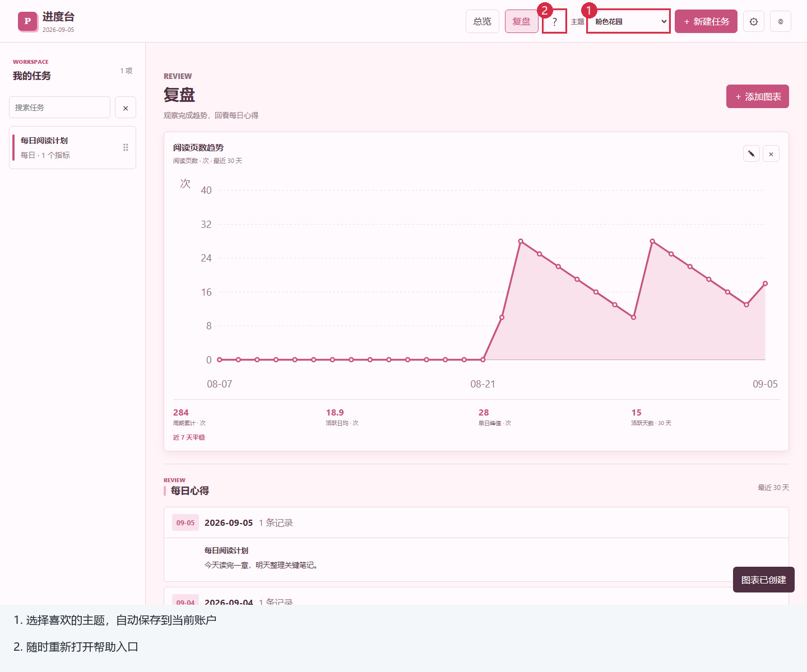Image resolution: width=807 pixels, height=672 pixels.
Task: Edit 阅读页数趋势 chart with pencil icon
Action: pyautogui.click(x=752, y=153)
